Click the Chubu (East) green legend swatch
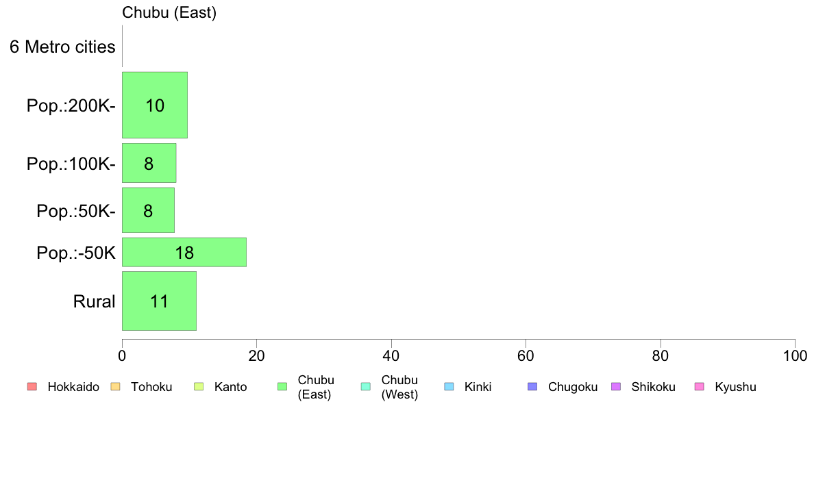This screenshot has height=504, width=814. point(282,387)
